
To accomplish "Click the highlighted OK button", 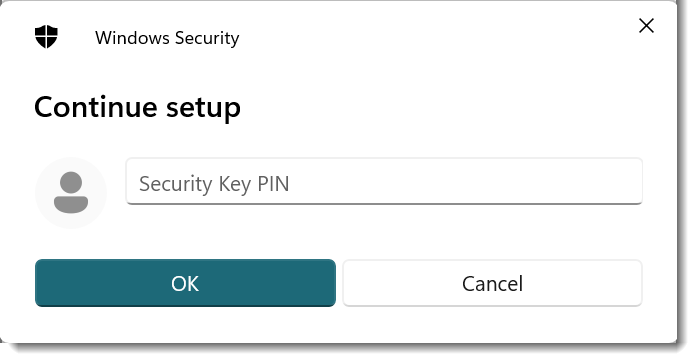I will [185, 283].
